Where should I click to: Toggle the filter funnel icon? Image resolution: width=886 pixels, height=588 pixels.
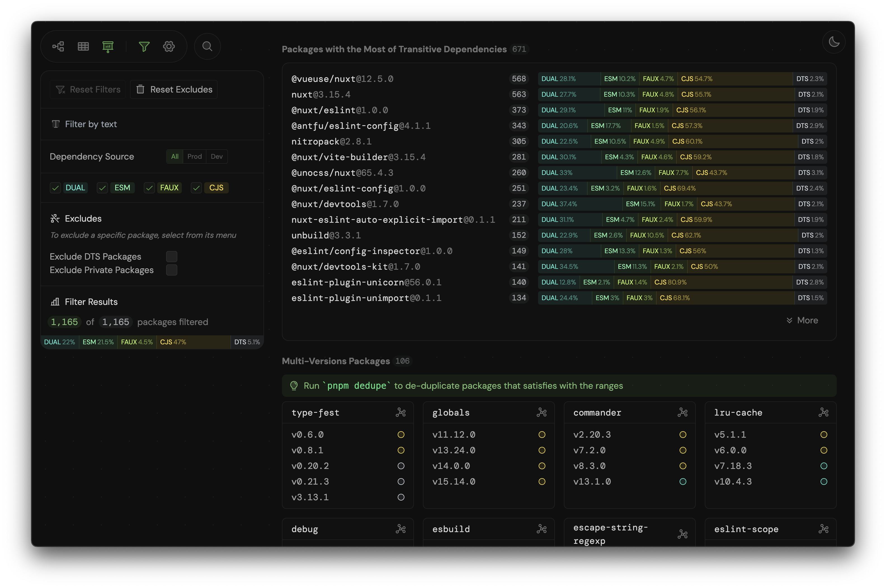pos(144,46)
